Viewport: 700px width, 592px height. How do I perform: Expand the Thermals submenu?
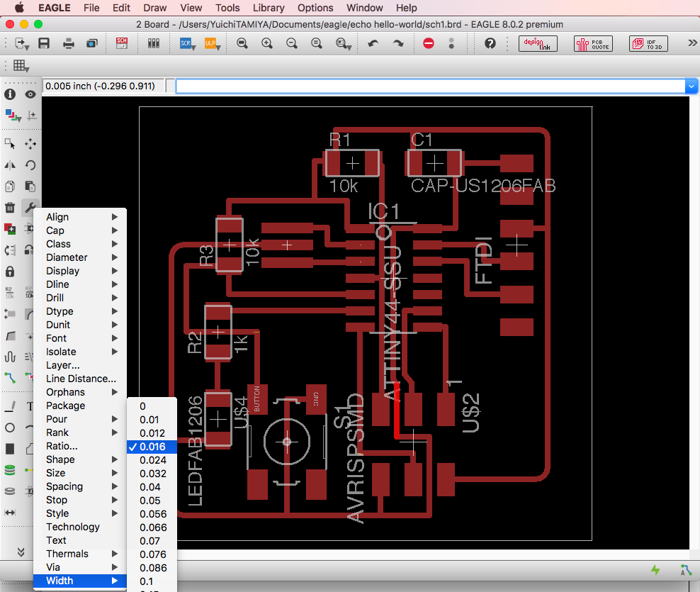click(80, 554)
